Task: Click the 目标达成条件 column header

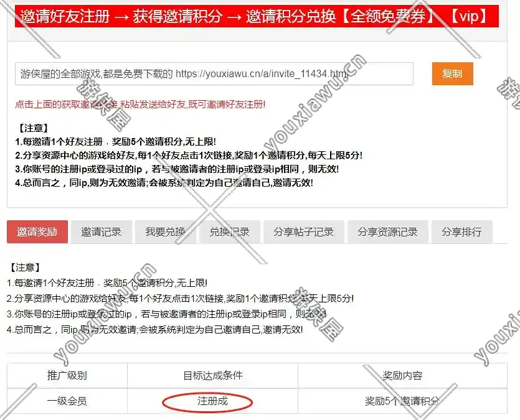Action: pyautogui.click(x=212, y=375)
